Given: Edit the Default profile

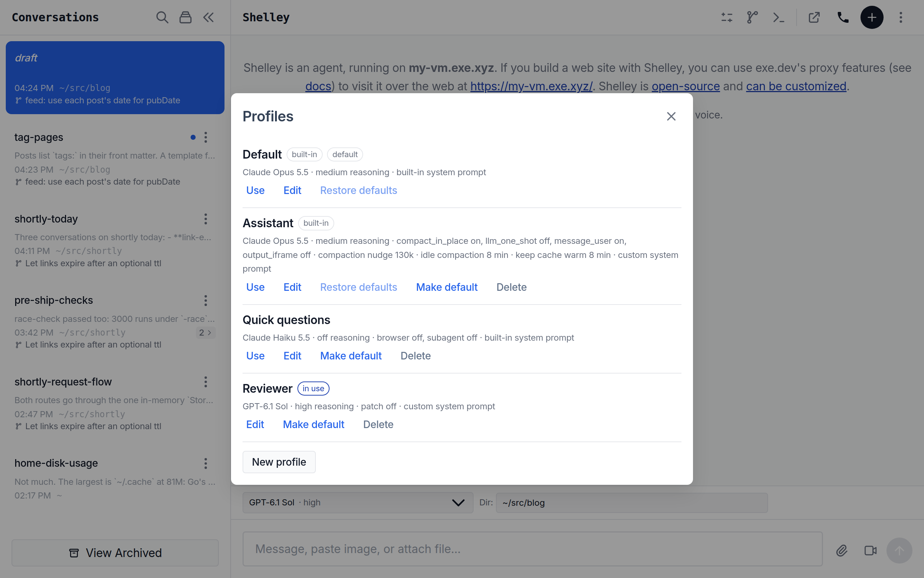Looking at the screenshot, I should 292,190.
